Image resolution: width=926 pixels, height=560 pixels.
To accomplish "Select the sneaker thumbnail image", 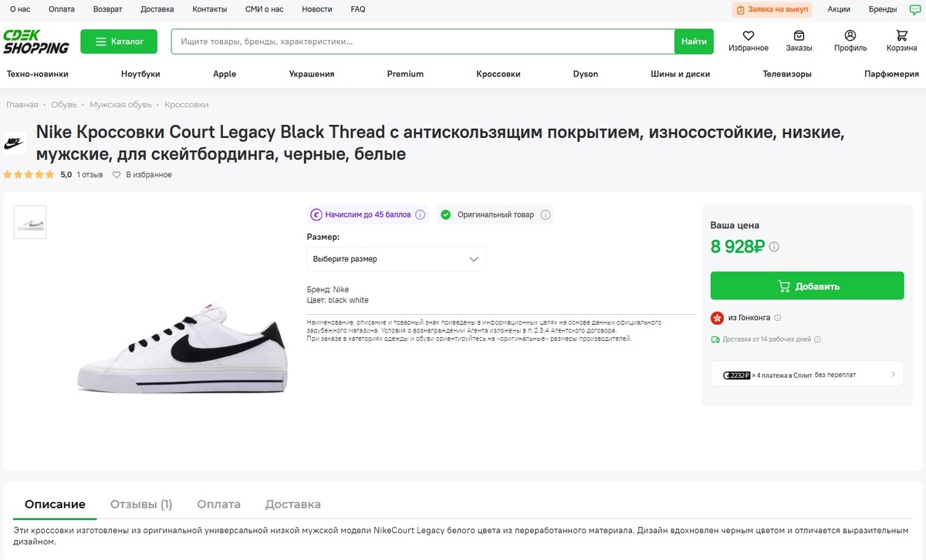I will (29, 222).
